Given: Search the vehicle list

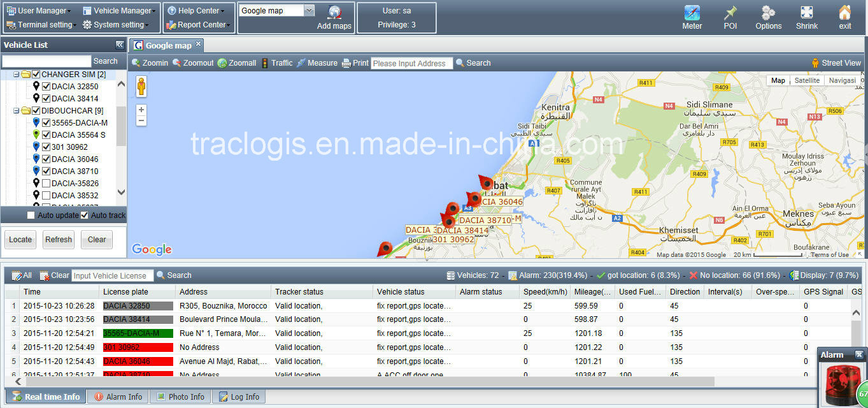Looking at the screenshot, I should (x=105, y=61).
